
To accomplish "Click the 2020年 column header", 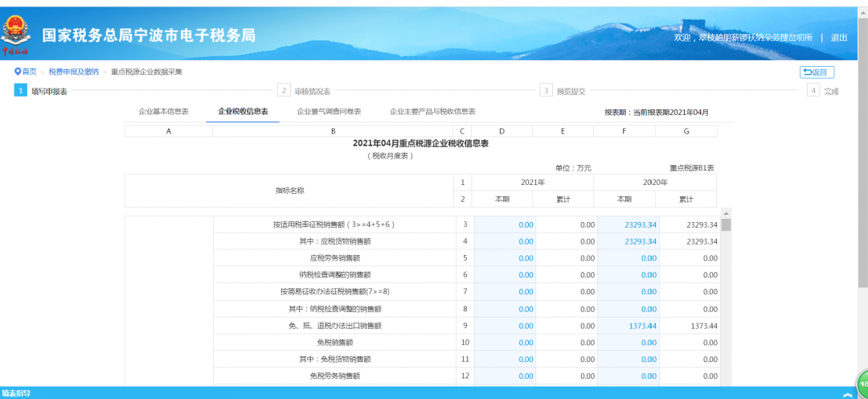I will point(655,183).
